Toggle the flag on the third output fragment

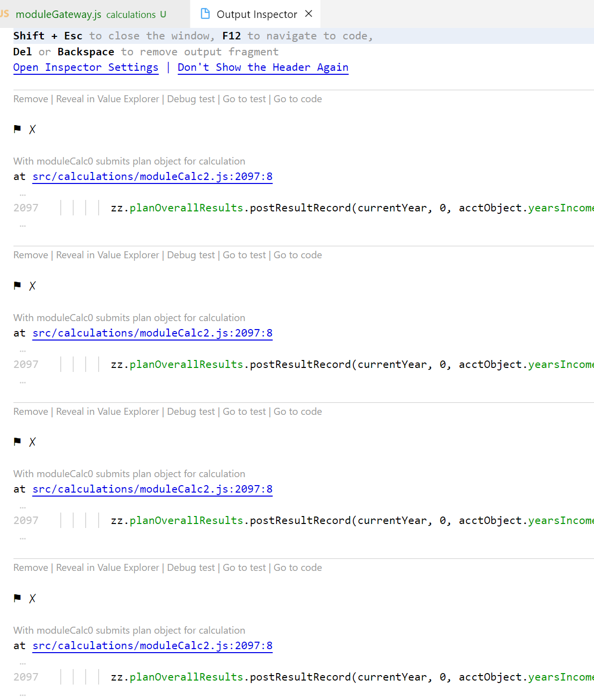coord(17,441)
